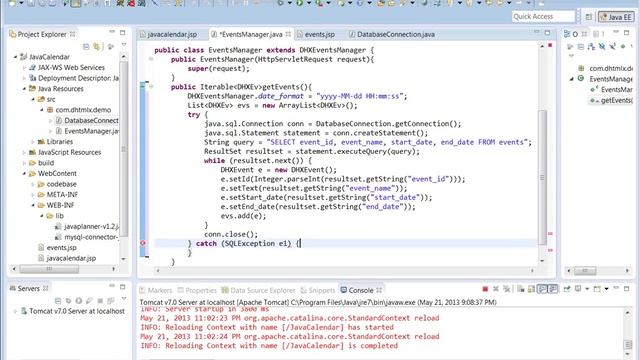The width and height of the screenshot is (640, 360).
Task: Select Tomcat v7.0 Server at localhost
Action: tap(73, 311)
